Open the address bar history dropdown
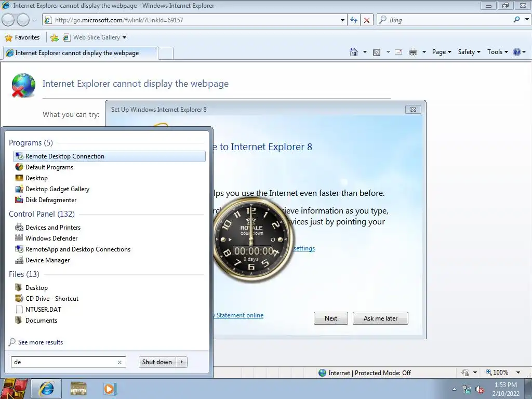This screenshot has height=399, width=532. [342, 20]
